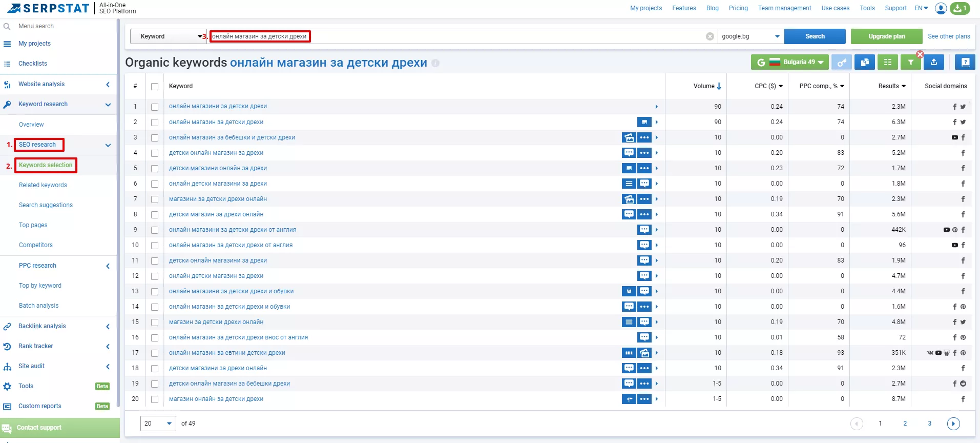
Task: Click the sidebar vertical scrollbar
Action: click(x=118, y=213)
